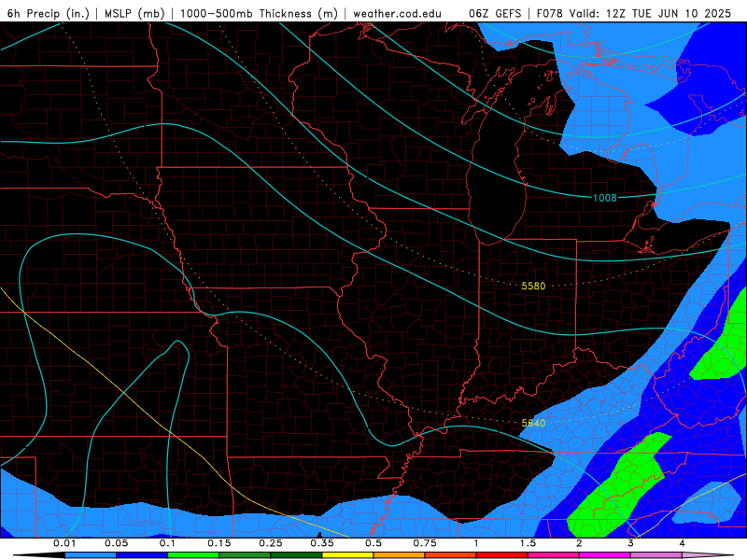
Task: Click the 0.01 legend value label
Action: click(x=64, y=543)
